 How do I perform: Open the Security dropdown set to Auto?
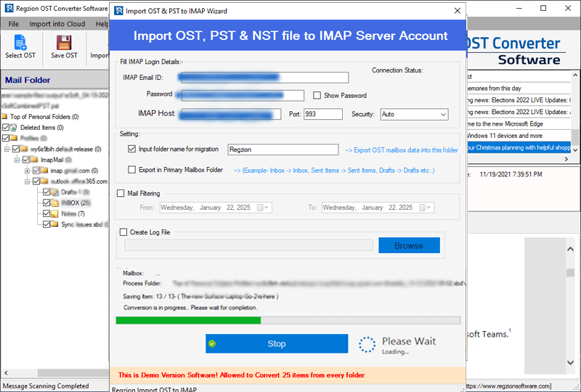(414, 114)
